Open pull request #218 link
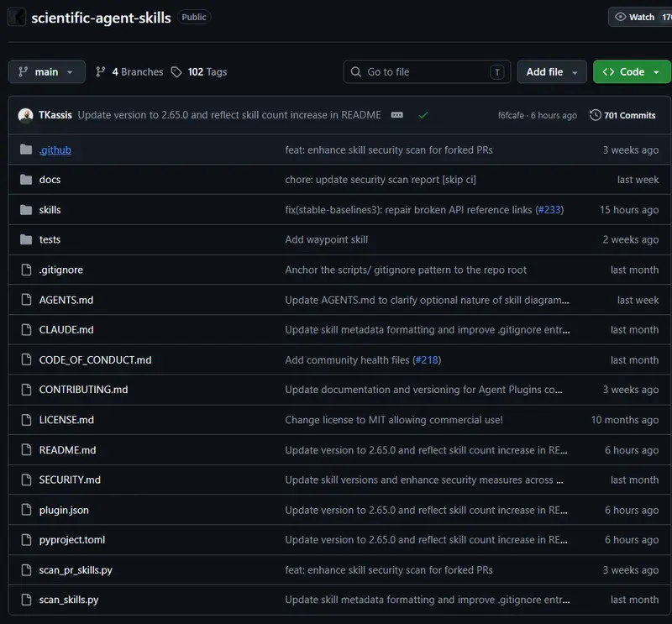The height and width of the screenshot is (624, 672). tap(427, 360)
